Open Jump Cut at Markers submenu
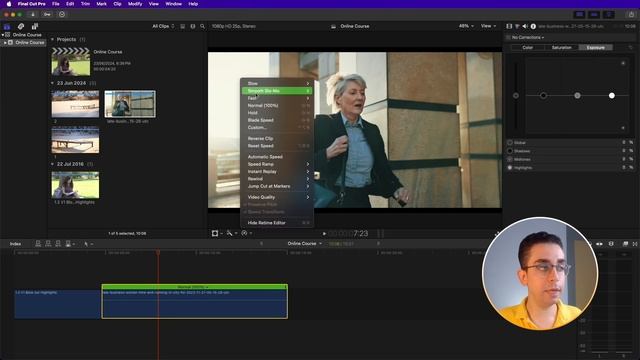The image size is (640, 360). click(x=277, y=186)
